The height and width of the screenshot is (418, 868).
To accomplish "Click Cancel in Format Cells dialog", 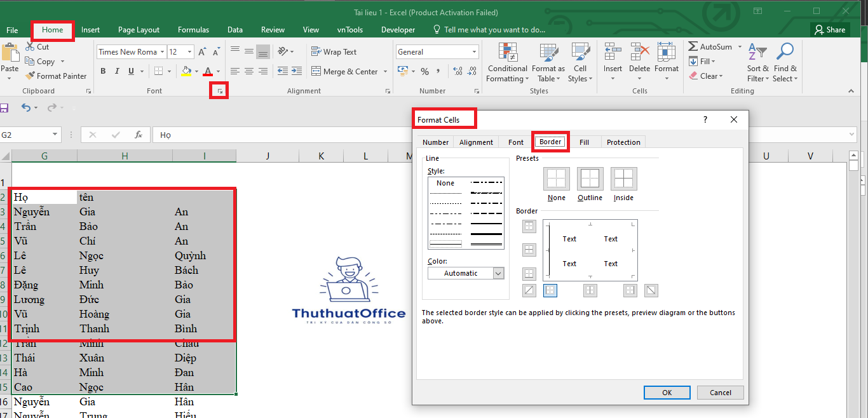I will coord(720,393).
